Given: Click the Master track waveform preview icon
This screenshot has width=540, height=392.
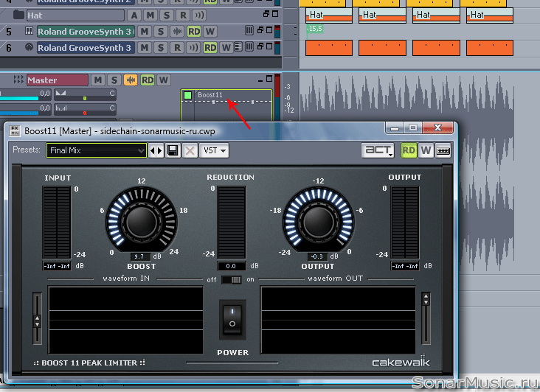Looking at the screenshot, I should click(x=131, y=80).
